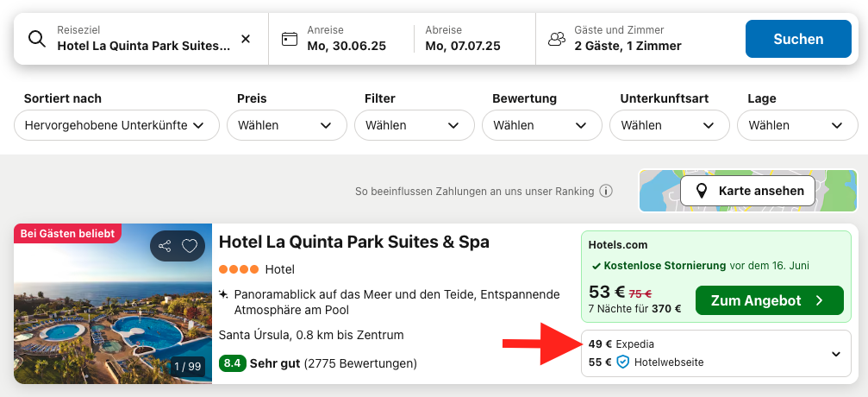Expand more price offers chevron

click(836, 354)
